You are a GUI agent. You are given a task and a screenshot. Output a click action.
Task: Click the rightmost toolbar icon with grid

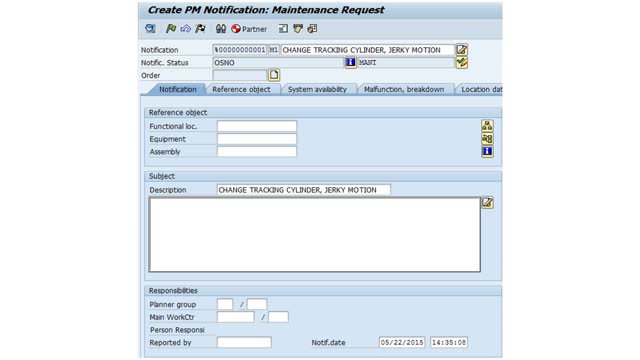(312, 29)
